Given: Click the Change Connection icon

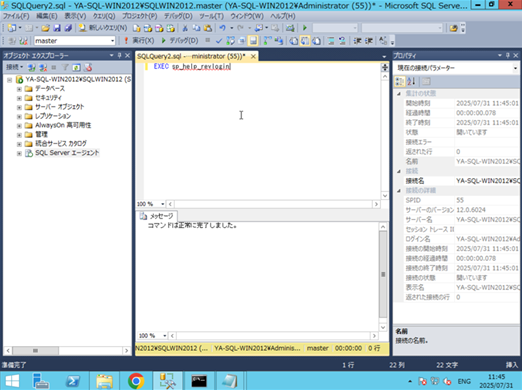Looking at the screenshot, I should 23,41.
